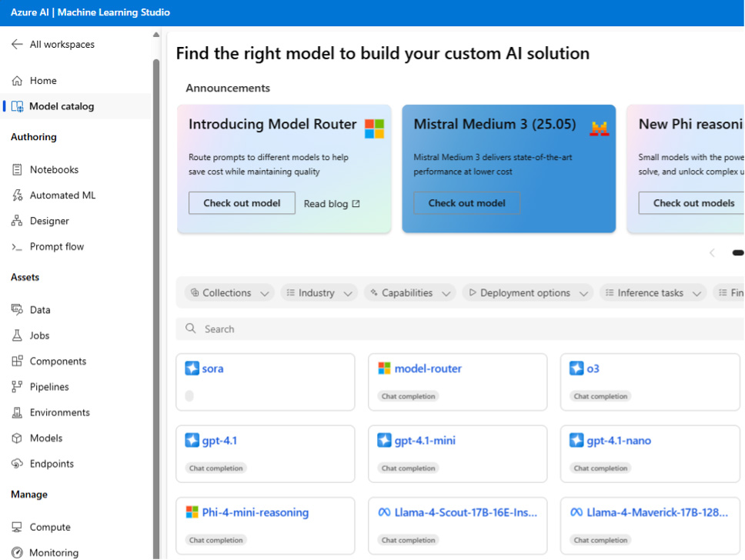Click the Endpoints icon
This screenshot has width=745, height=560.
(x=17, y=464)
